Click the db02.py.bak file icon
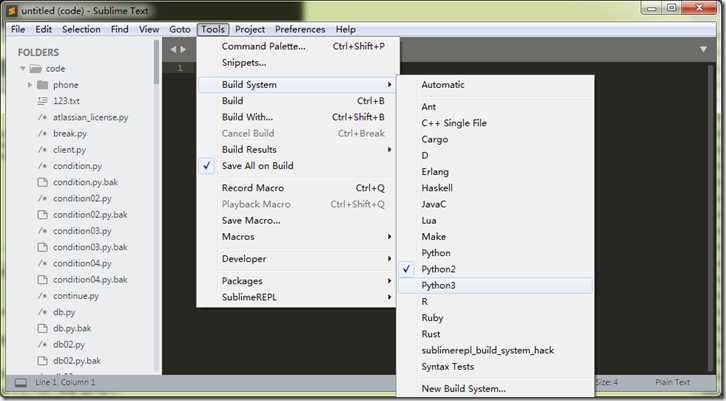The image size is (726, 401). 43,361
